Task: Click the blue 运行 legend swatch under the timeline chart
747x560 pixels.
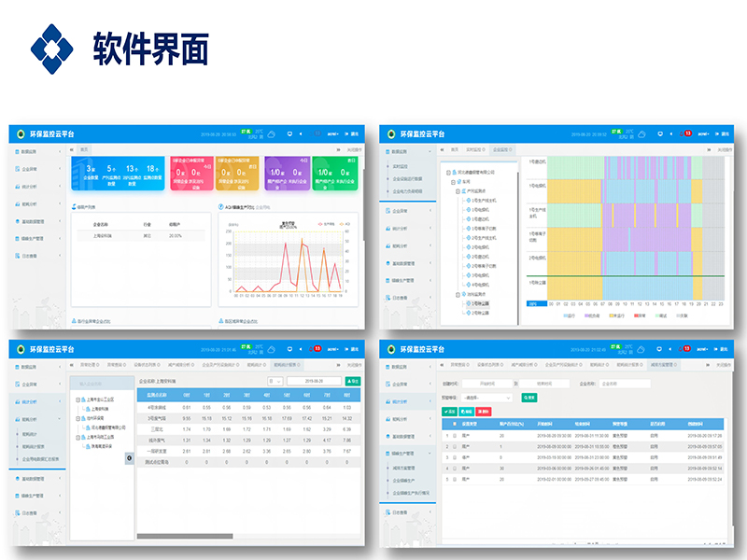Action: (566, 315)
